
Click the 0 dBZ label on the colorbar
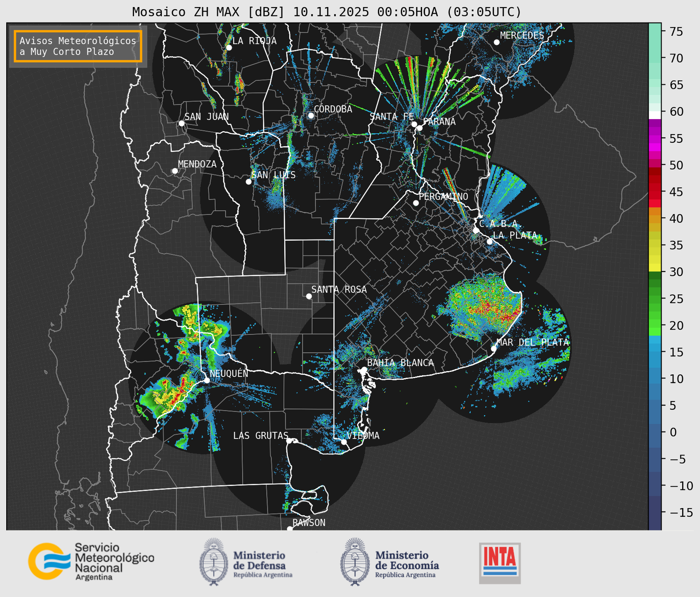673,432
